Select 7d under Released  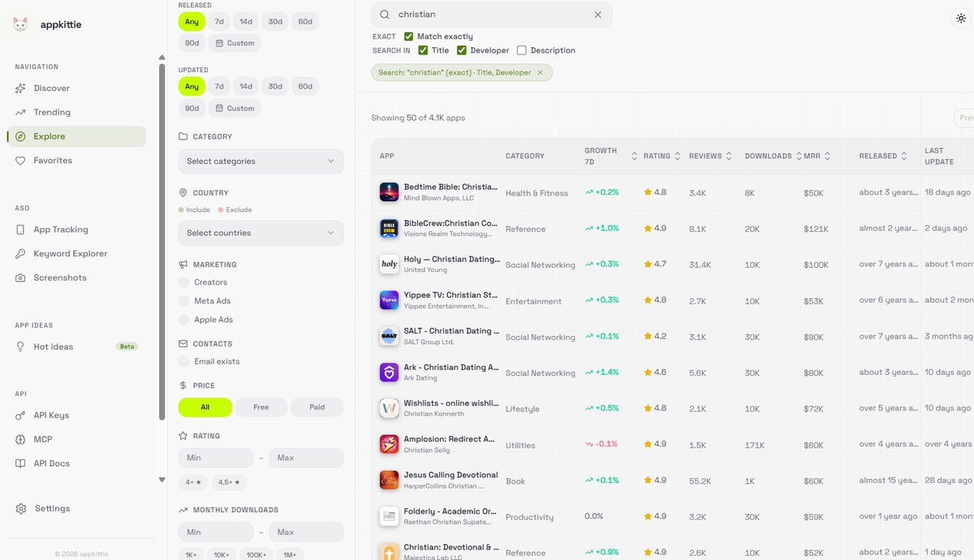point(219,21)
